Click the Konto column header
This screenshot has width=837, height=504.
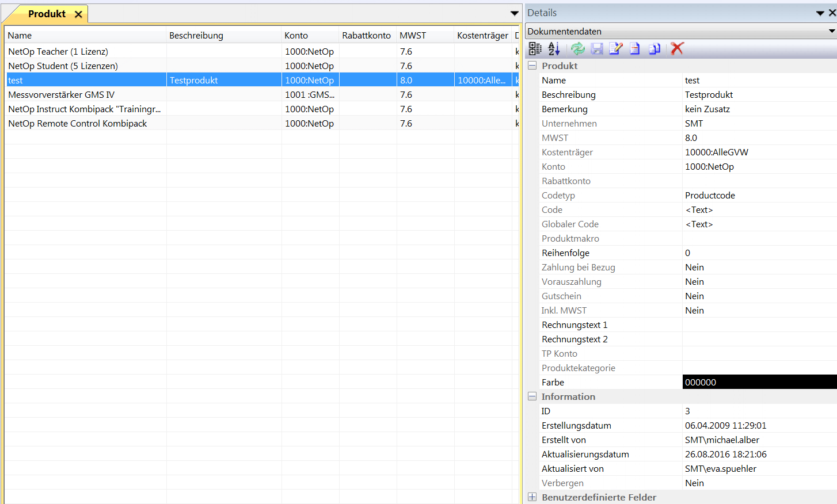[x=296, y=35]
